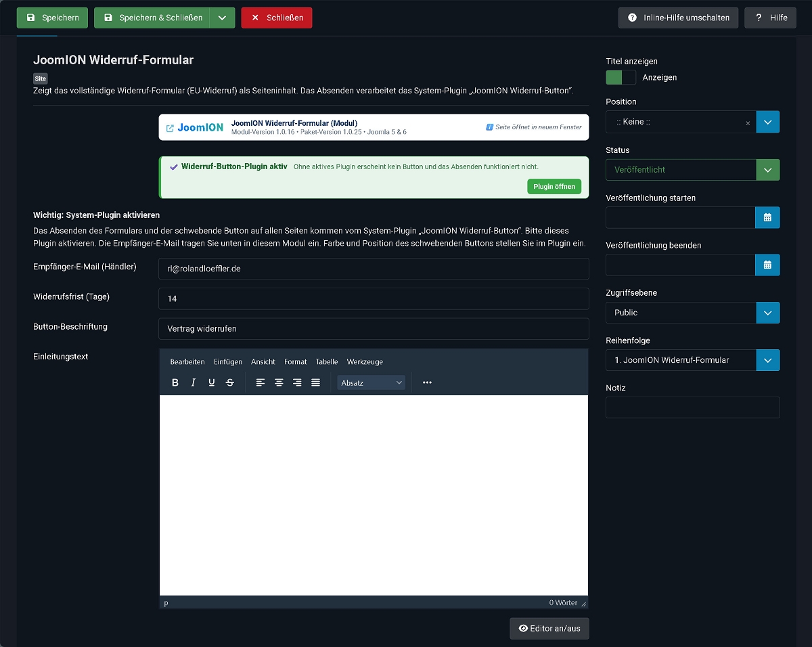This screenshot has width=812, height=647.
Task: Click the Veröffentlichung starten date field
Action: [680, 217]
